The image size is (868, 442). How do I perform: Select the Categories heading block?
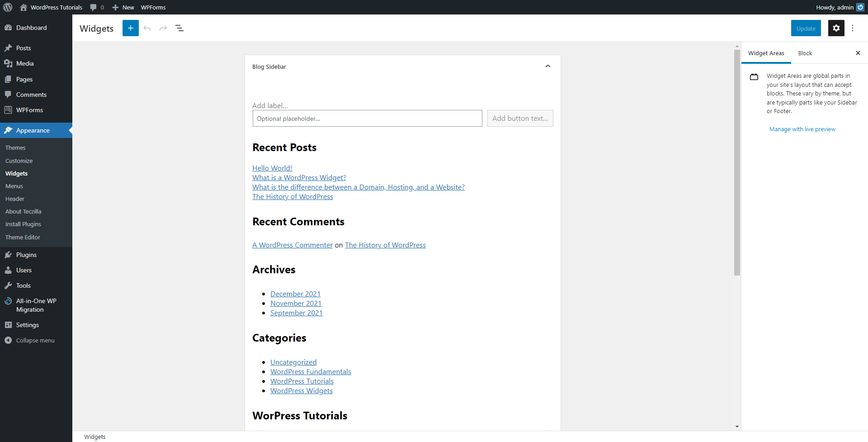pos(279,338)
